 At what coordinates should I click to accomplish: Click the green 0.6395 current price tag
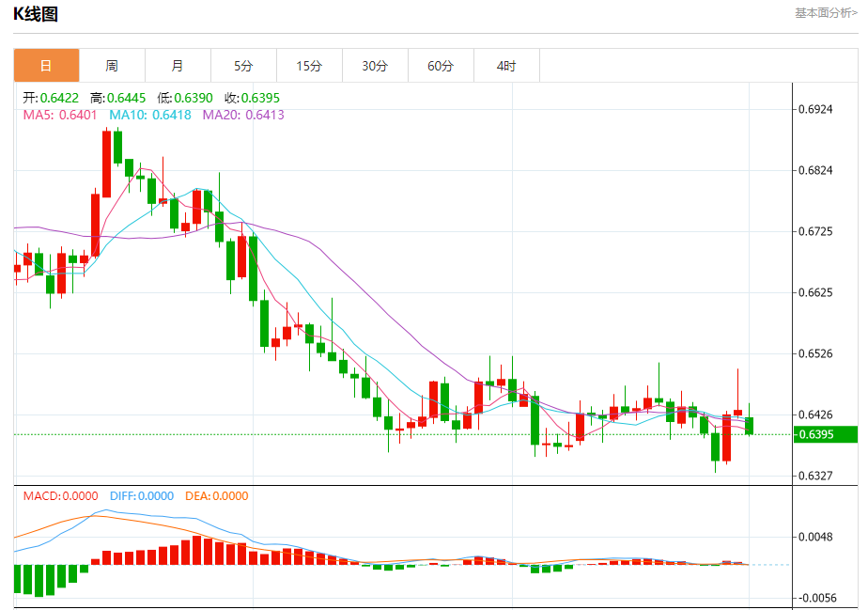pos(826,434)
